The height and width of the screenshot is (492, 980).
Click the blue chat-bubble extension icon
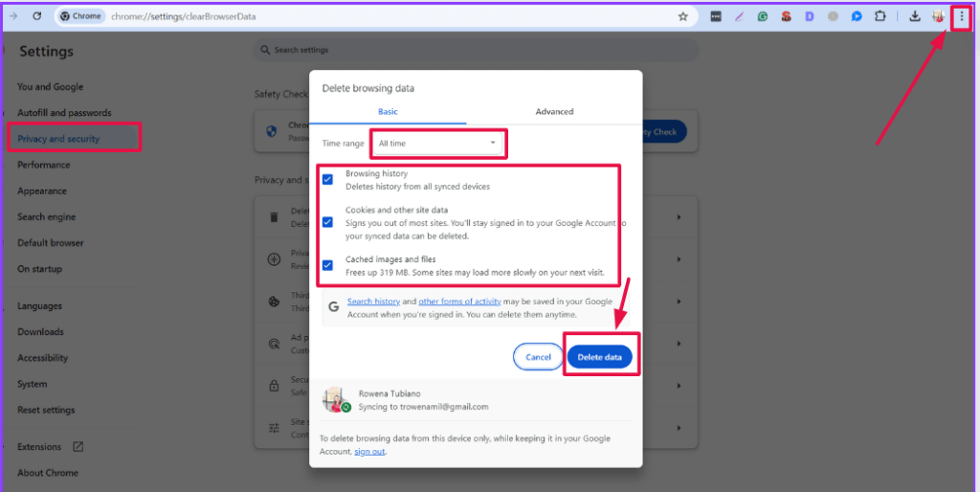pyautogui.click(x=857, y=17)
